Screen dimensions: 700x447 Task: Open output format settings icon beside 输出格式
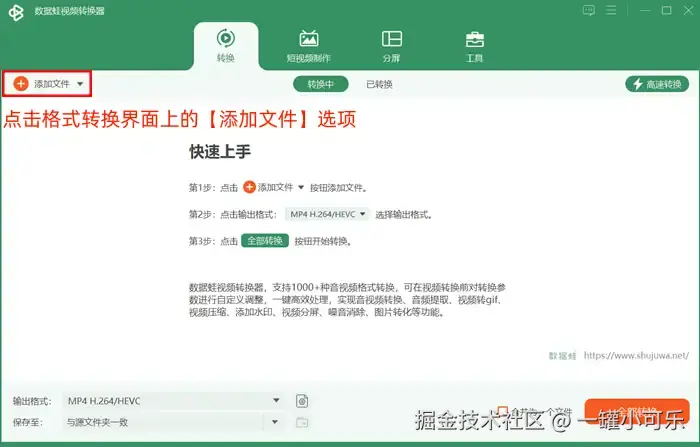tap(302, 401)
